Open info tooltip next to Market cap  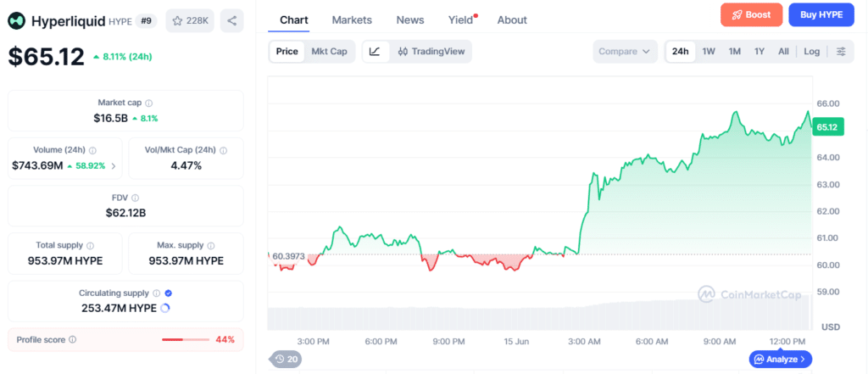tap(149, 103)
